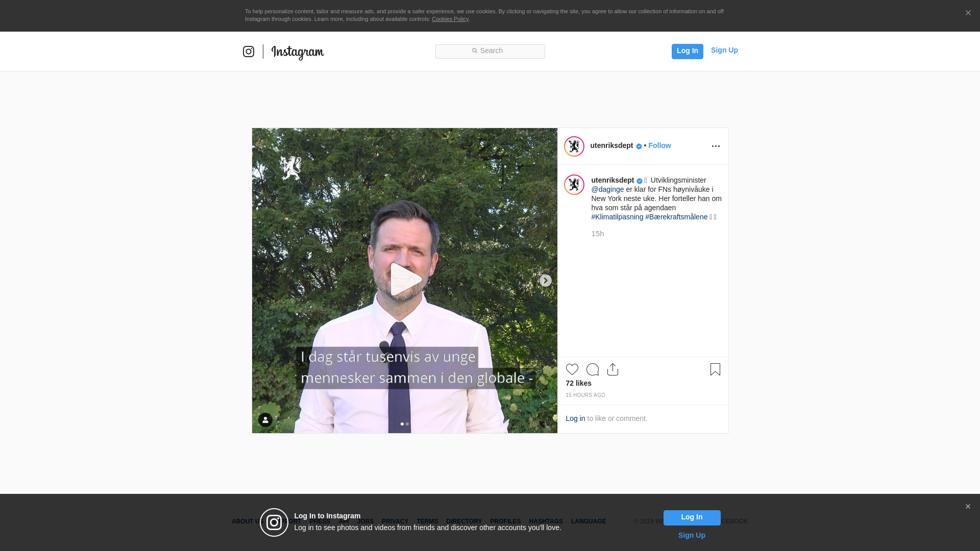Open the top Sign Up link

point(724,50)
